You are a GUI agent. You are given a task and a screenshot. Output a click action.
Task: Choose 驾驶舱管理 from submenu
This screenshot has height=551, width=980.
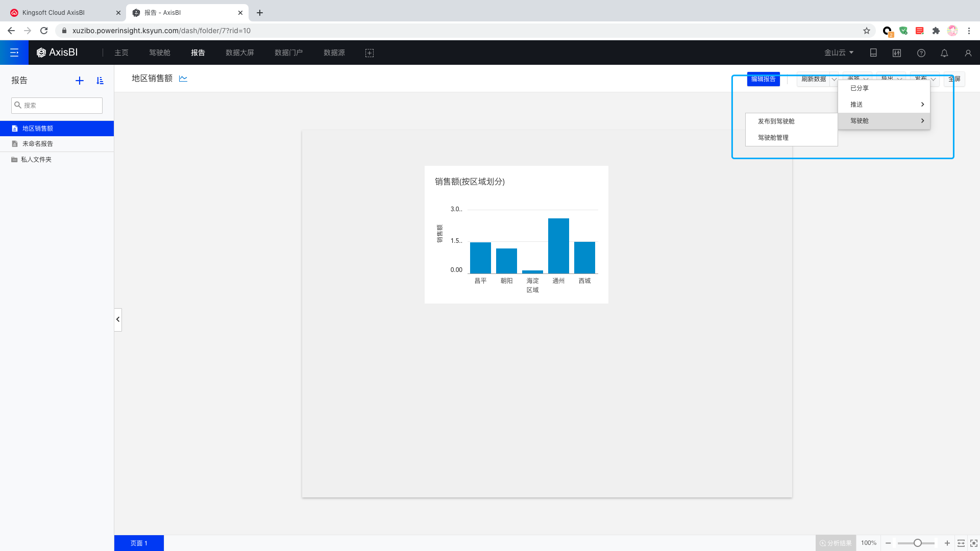773,138
